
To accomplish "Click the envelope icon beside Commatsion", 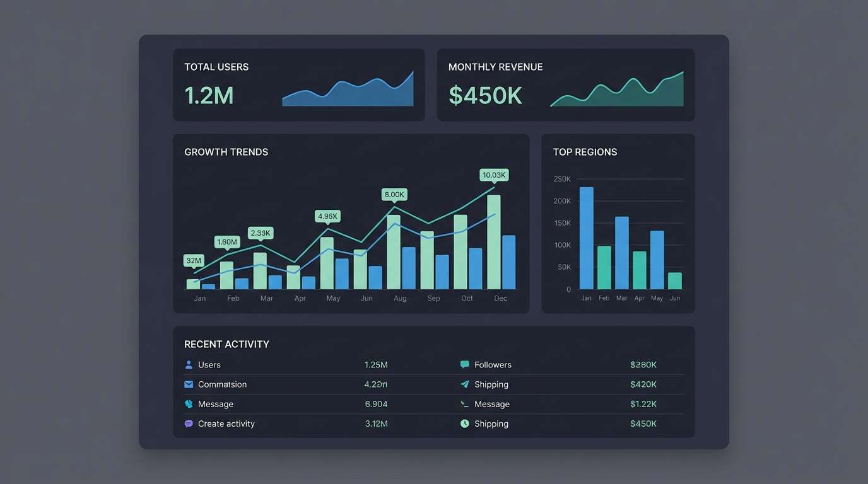I will 188,384.
